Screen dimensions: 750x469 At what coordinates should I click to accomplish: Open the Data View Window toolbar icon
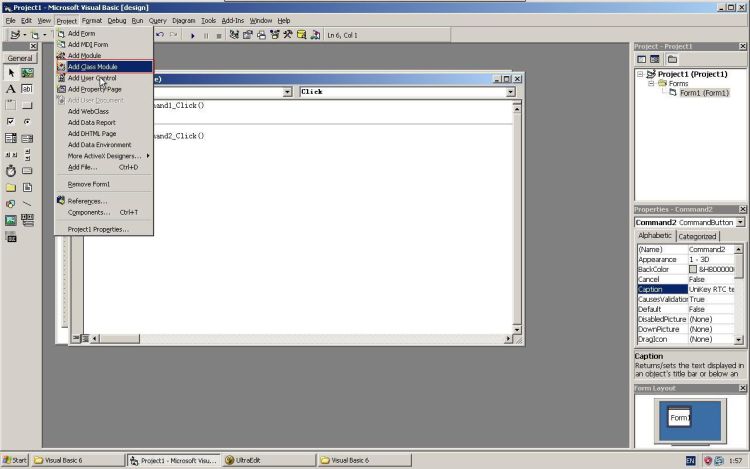click(301, 35)
